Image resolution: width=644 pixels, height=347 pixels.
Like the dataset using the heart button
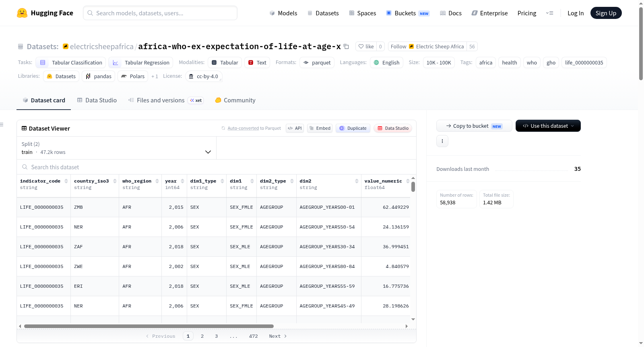click(366, 46)
